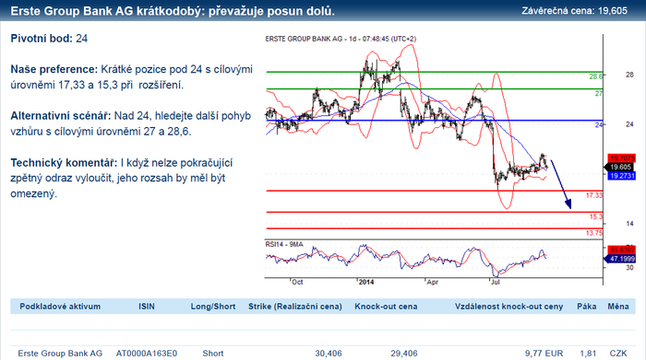Click the green 27 resistance level label
This screenshot has width=646, height=360.
pos(599,94)
